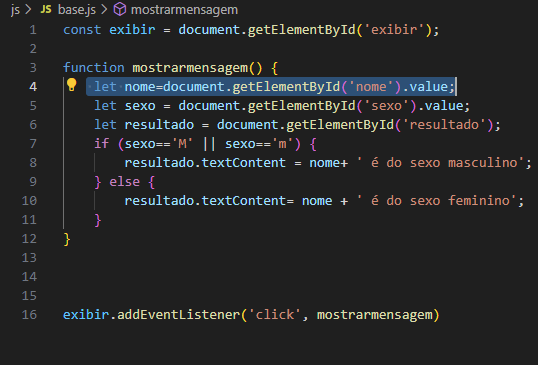Click 'addEventListener' on line 16
The image size is (538, 365).
click(178, 315)
